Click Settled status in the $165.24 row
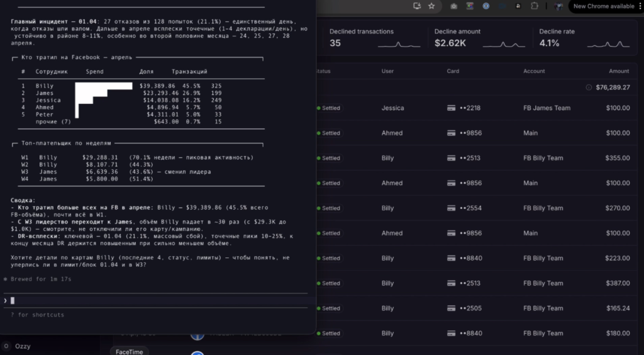 pos(328,308)
